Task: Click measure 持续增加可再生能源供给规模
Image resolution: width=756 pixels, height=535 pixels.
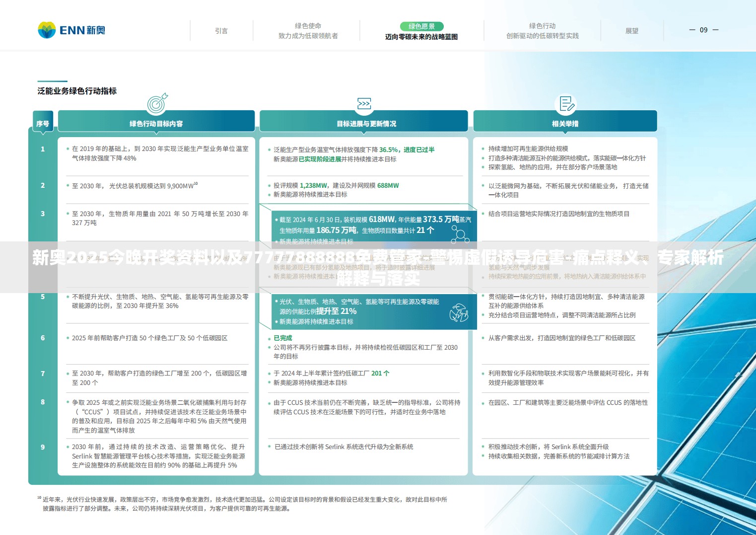Action: (528, 149)
